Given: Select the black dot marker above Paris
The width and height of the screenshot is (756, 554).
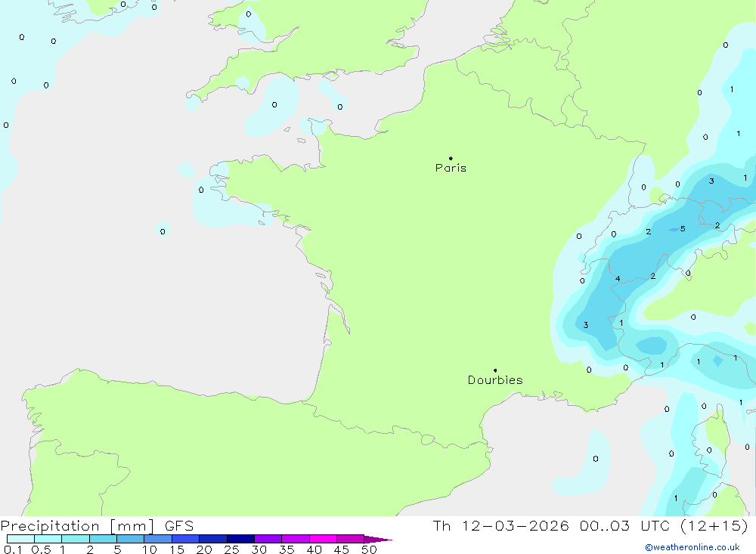Looking at the screenshot, I should coord(451,158).
